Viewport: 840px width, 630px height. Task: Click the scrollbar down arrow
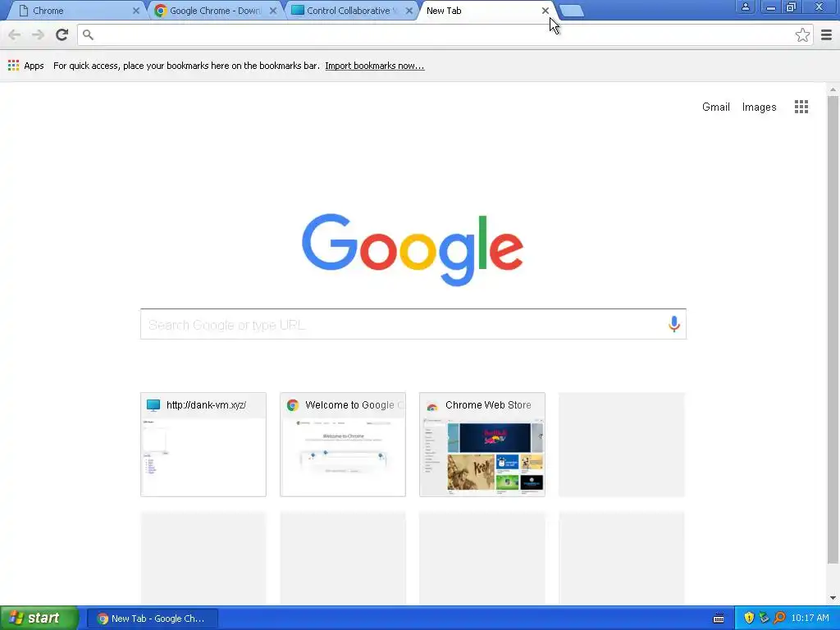pyautogui.click(x=833, y=598)
